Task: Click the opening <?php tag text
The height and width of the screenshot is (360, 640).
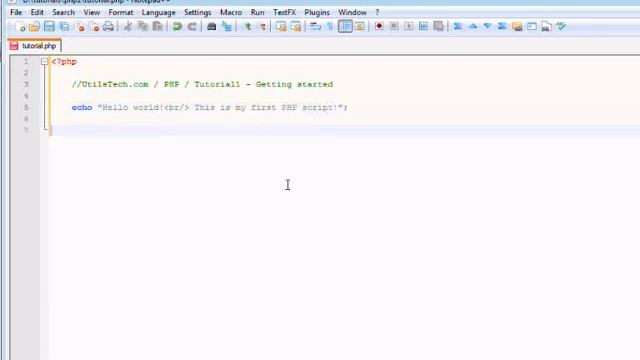Action: tap(64, 62)
